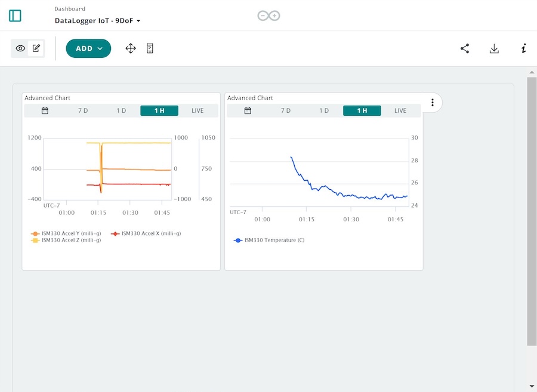Switch to mobile layout view
This screenshot has height=392, width=537.
pyautogui.click(x=150, y=48)
